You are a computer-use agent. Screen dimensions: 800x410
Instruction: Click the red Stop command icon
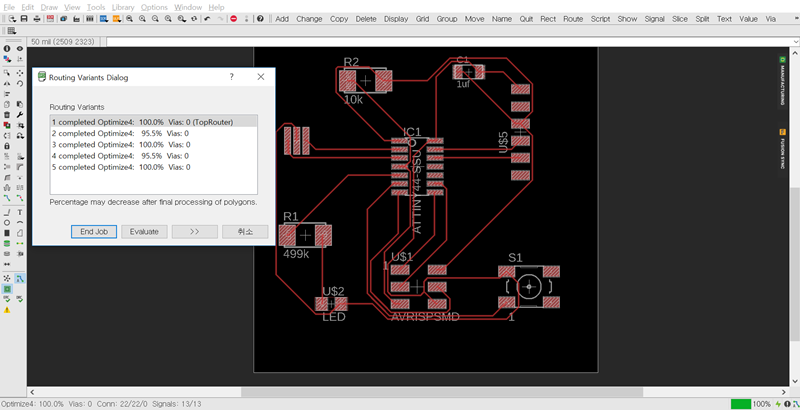[233, 18]
